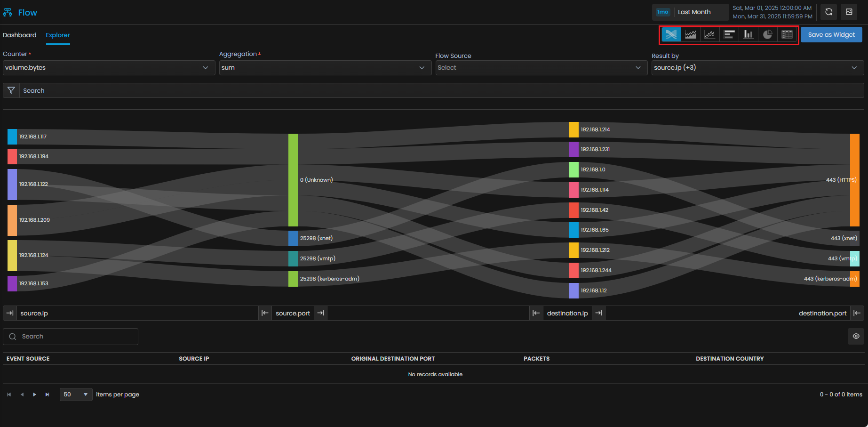Click the 192.168.1.114 destination node
This screenshot has width=868, height=427.
574,190
